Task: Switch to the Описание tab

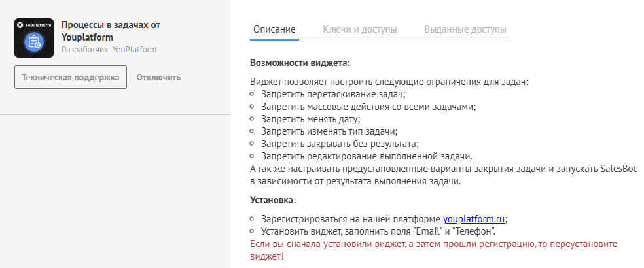Action: 274,29
